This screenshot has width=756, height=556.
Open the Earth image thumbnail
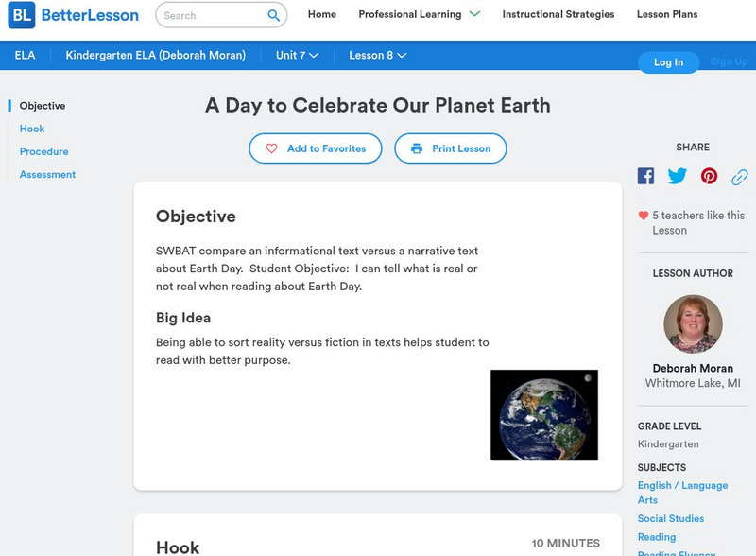pyautogui.click(x=544, y=415)
